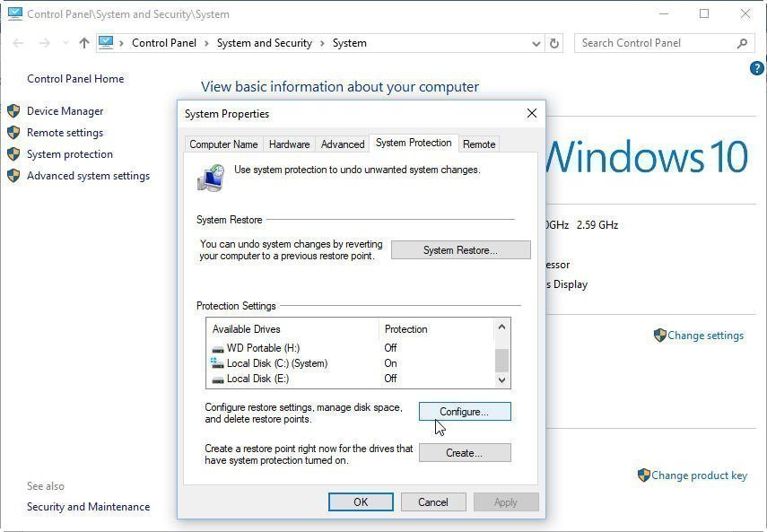Open Device Manager link
Screen dimensions: 767x532
(x=65, y=111)
